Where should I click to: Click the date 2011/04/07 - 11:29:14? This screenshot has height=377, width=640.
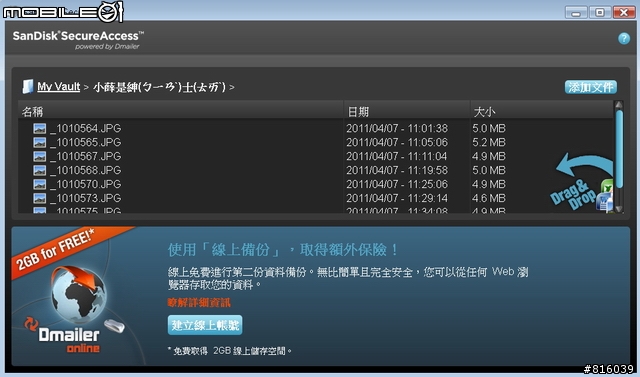pos(397,198)
